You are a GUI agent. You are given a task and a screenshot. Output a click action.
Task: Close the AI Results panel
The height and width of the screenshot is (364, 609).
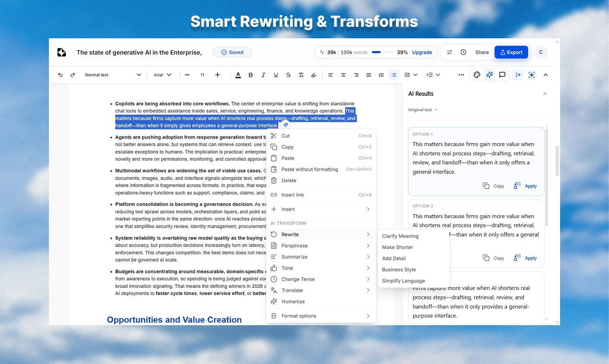tap(545, 93)
